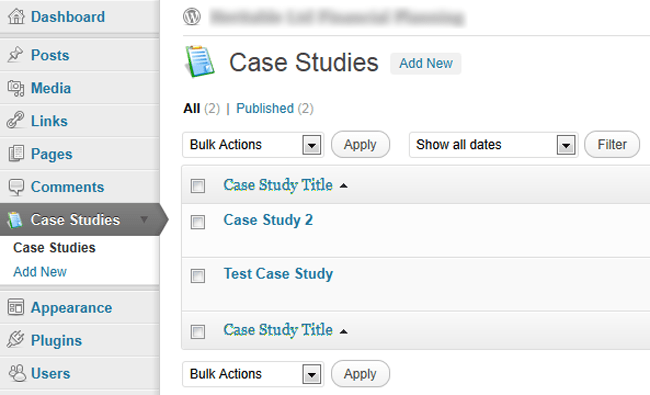This screenshot has width=650, height=395.
Task: Open the Posts menu item
Action: (80, 55)
